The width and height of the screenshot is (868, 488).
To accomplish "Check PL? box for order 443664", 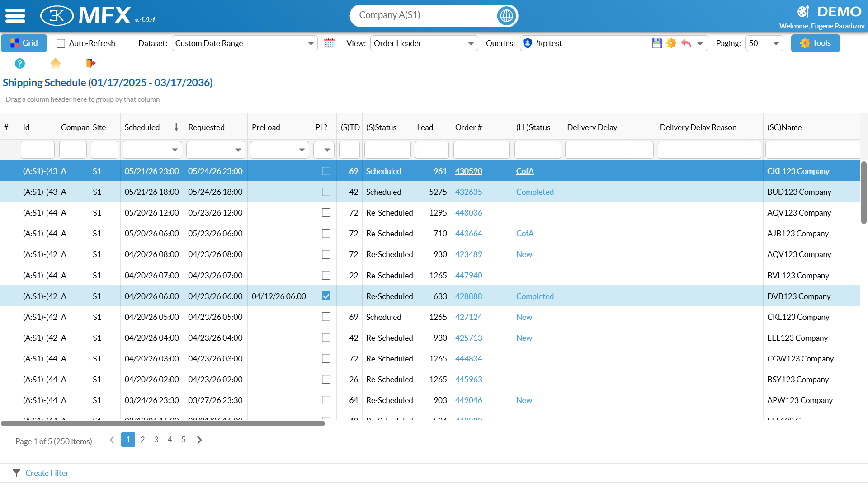I will click(x=326, y=234).
